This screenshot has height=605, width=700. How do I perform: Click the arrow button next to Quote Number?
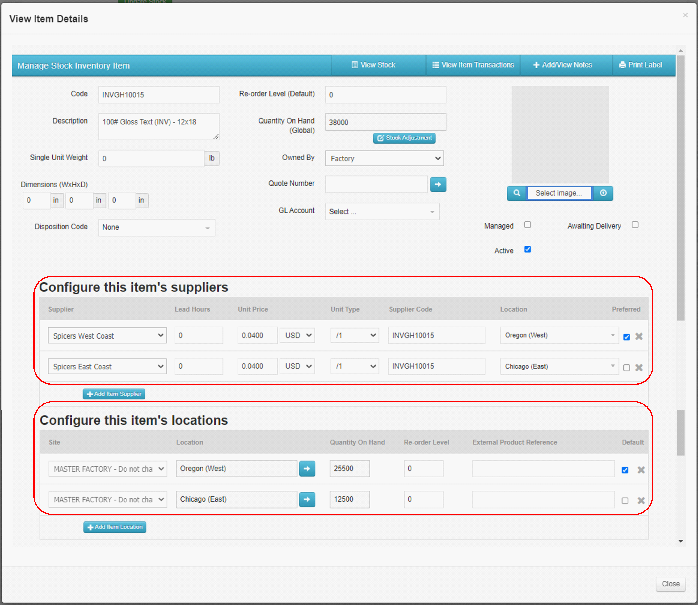(x=439, y=185)
